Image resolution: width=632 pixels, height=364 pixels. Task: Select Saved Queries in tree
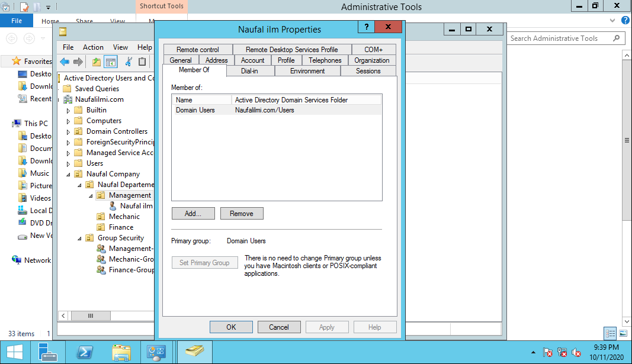[x=97, y=89]
